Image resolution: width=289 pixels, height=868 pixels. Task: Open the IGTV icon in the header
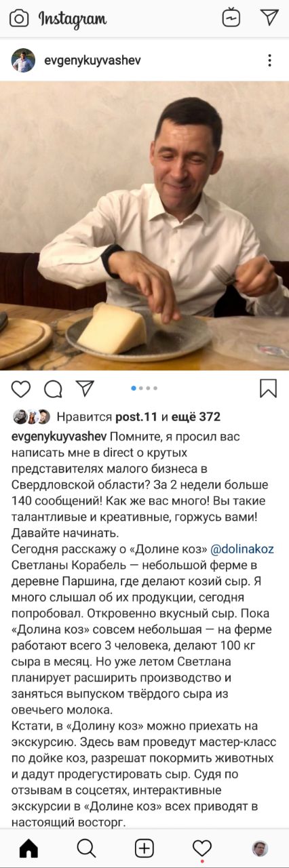click(x=231, y=18)
